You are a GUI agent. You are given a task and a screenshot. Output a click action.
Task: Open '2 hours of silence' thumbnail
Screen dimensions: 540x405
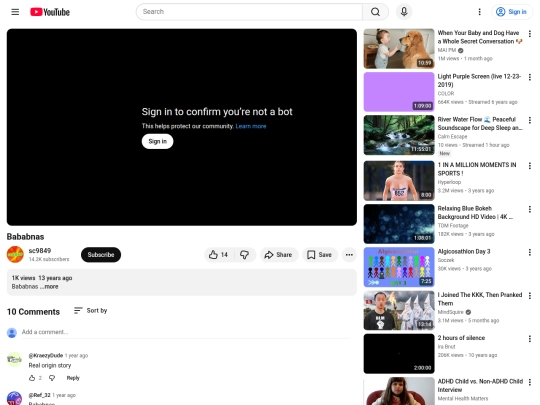coord(399,354)
